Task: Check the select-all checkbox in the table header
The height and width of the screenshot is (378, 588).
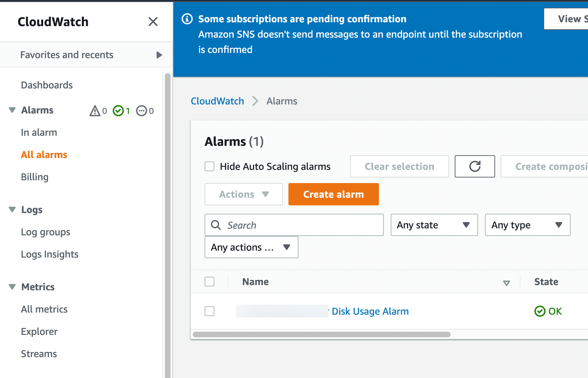Action: (209, 282)
